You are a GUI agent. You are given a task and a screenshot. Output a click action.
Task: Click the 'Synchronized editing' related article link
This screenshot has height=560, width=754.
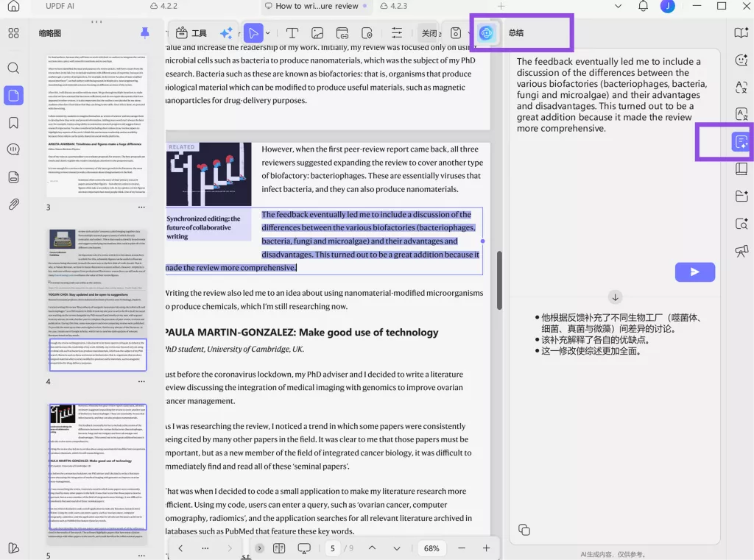203,227
